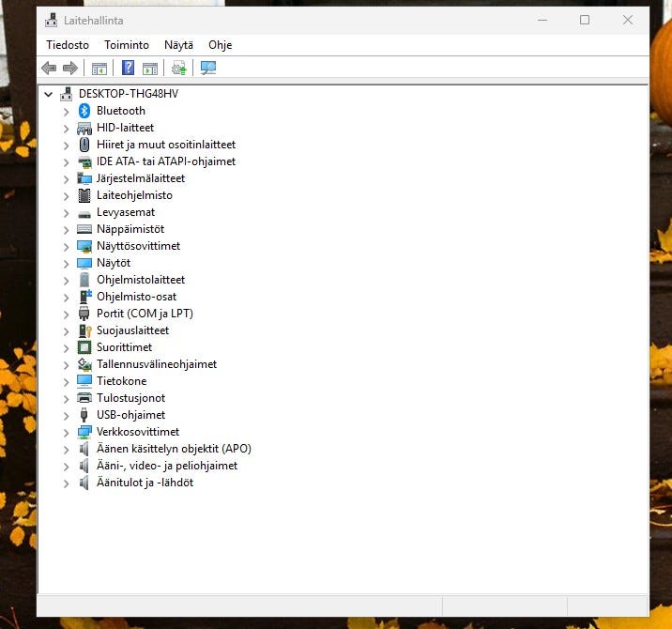The image size is (672, 629).
Task: Select the Suojauslaitteet label
Action: coord(133,330)
